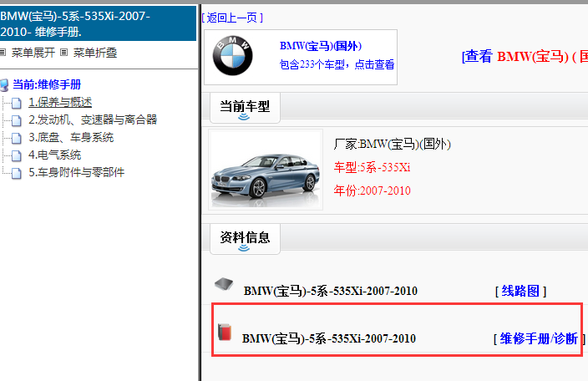The image size is (588, 381).
Task: Click the blue BMW 5-series car thumbnail
Action: [266, 170]
